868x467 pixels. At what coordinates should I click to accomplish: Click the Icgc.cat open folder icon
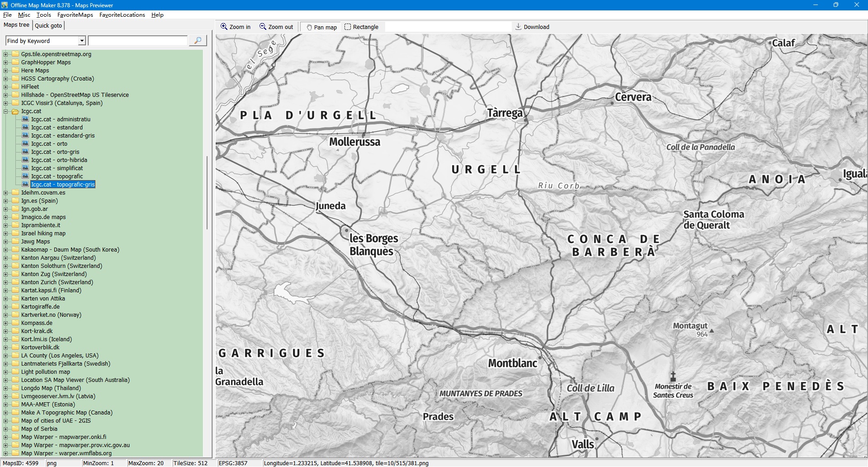(x=15, y=111)
